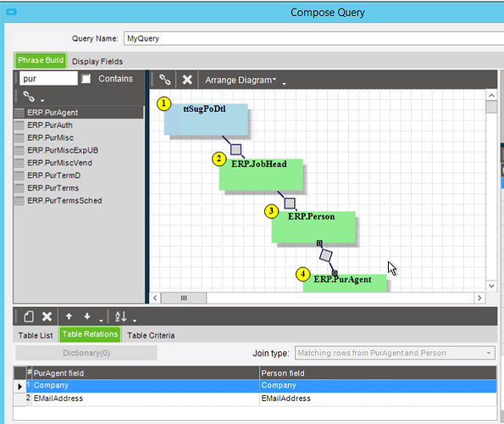
Task: Click the chain link icon under search box
Action: point(29,96)
